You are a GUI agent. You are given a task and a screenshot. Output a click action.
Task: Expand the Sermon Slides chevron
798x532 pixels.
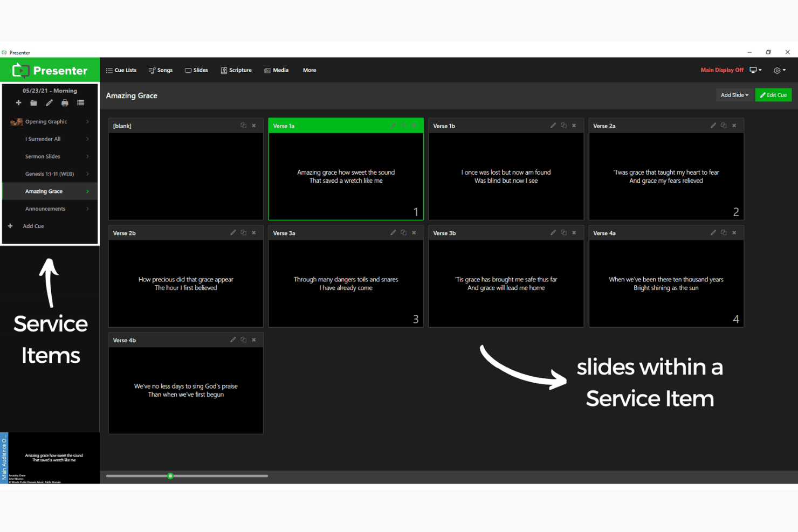[x=87, y=156]
